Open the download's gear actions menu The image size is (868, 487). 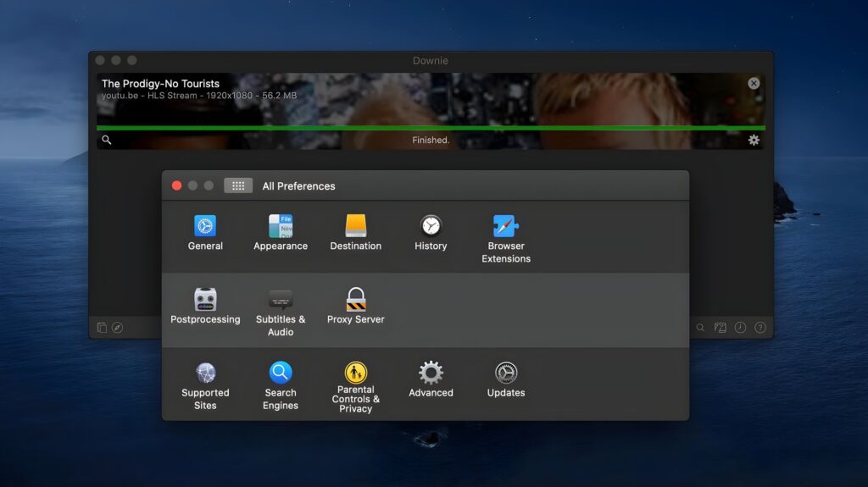(x=754, y=141)
